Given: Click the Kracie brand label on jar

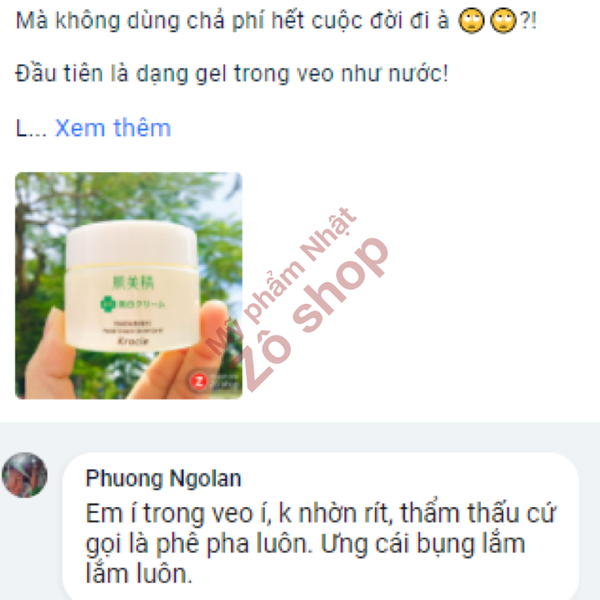Looking at the screenshot, I should click(x=132, y=341).
